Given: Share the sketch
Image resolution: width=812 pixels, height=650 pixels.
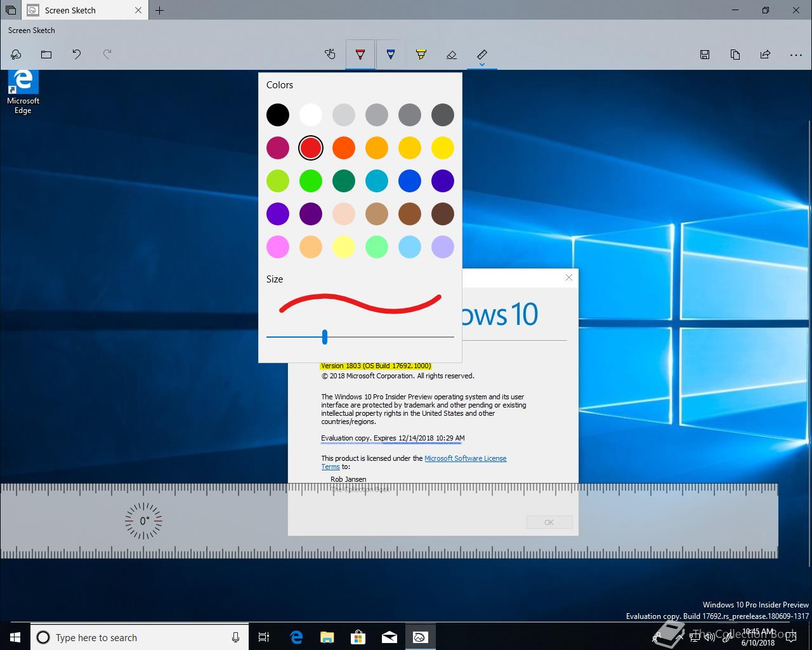Looking at the screenshot, I should [766, 55].
